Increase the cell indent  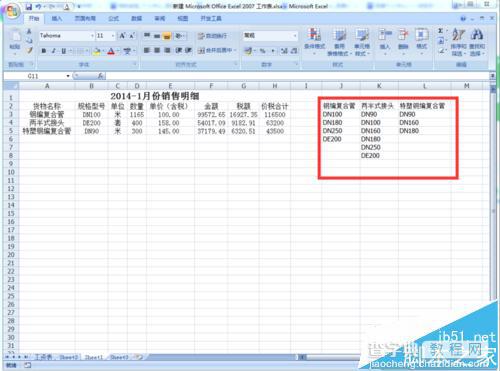coord(188,50)
